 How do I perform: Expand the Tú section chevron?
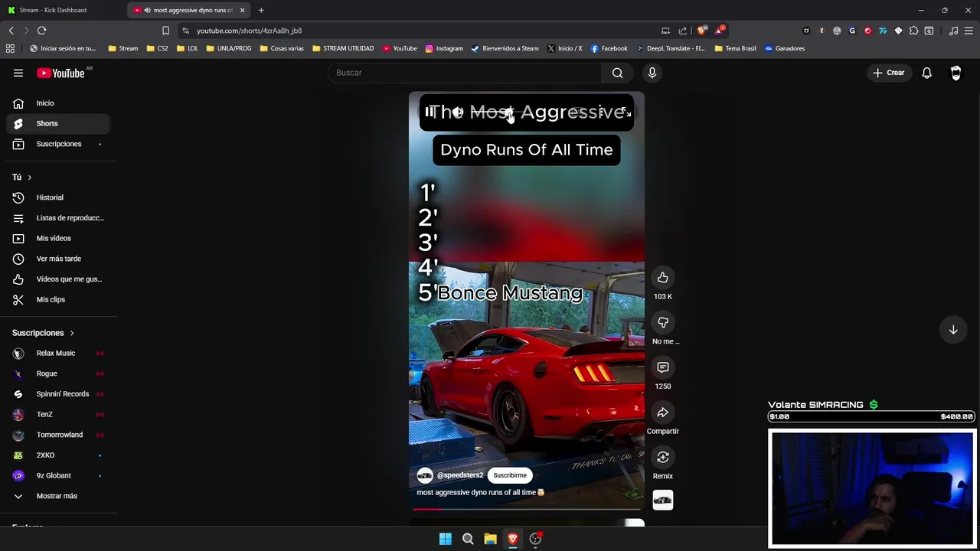tap(29, 178)
